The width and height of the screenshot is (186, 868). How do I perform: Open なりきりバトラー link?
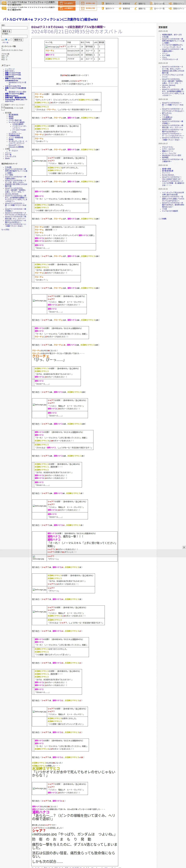pos(15,134)
